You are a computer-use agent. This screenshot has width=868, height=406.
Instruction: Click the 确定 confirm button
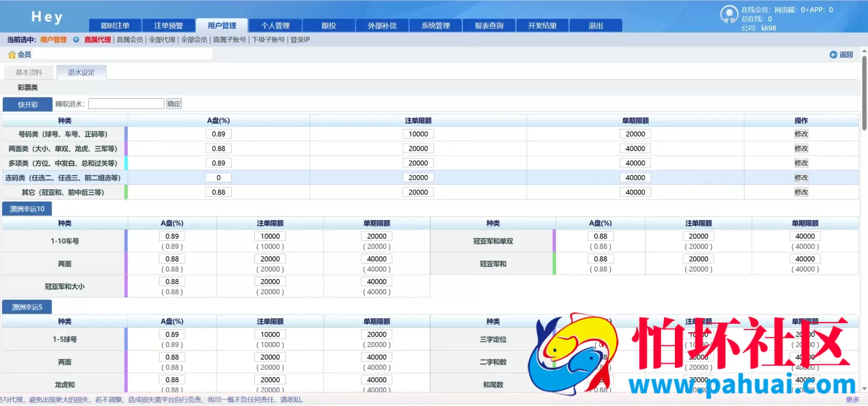click(x=174, y=104)
